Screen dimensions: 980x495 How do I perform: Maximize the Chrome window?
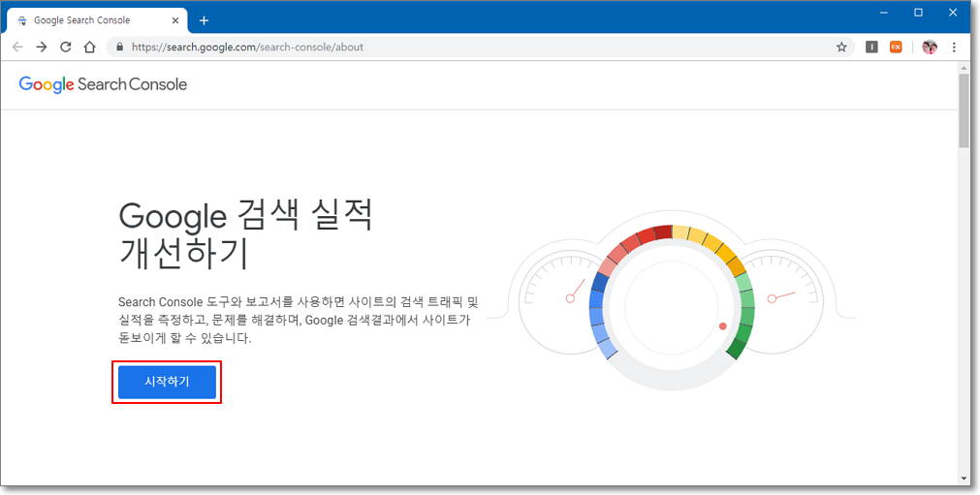point(918,12)
